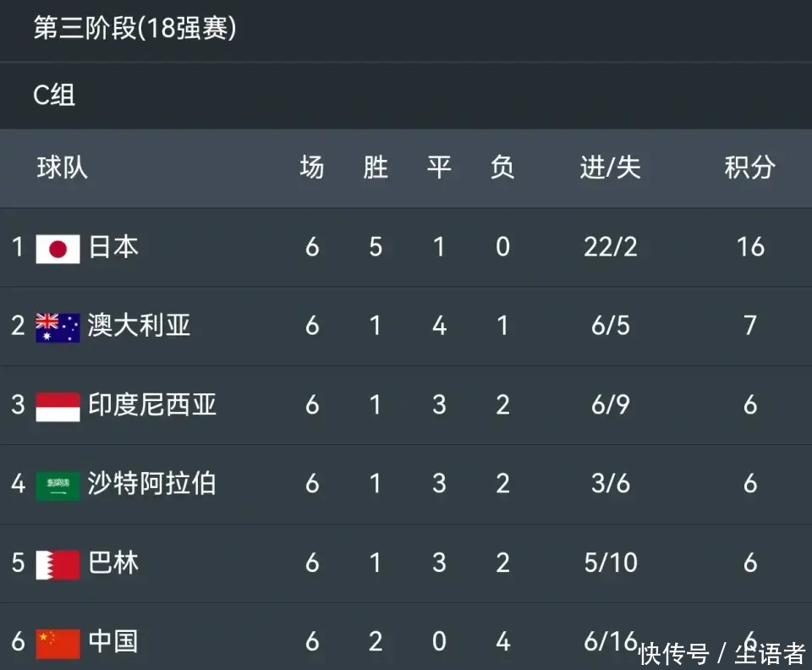Click Japan's 16 points value
The image size is (812, 670).
pyautogui.click(x=749, y=247)
